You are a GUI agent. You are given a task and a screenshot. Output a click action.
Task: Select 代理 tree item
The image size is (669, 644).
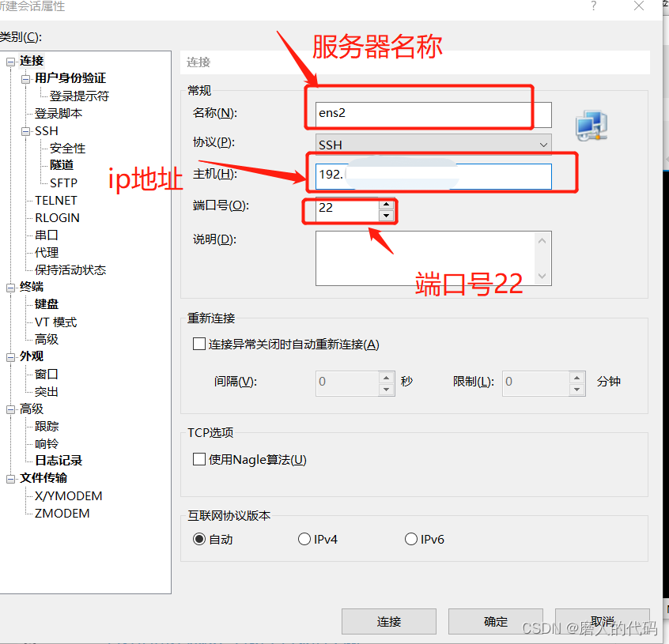click(46, 252)
